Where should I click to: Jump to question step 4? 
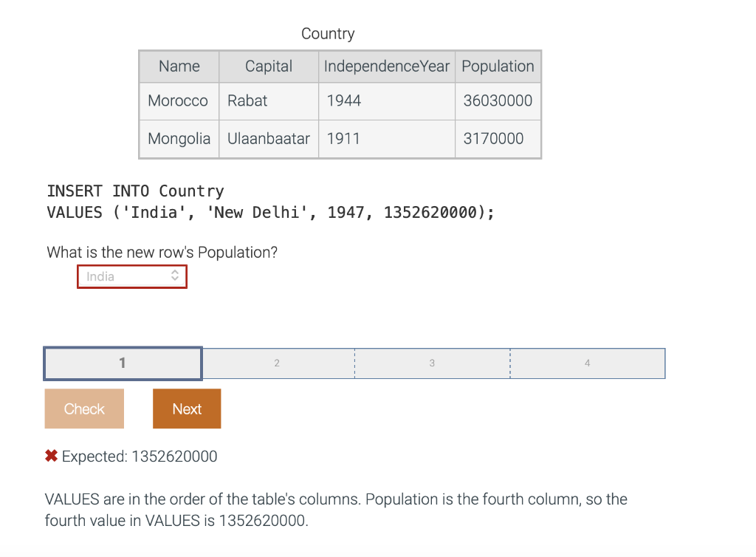pyautogui.click(x=587, y=363)
